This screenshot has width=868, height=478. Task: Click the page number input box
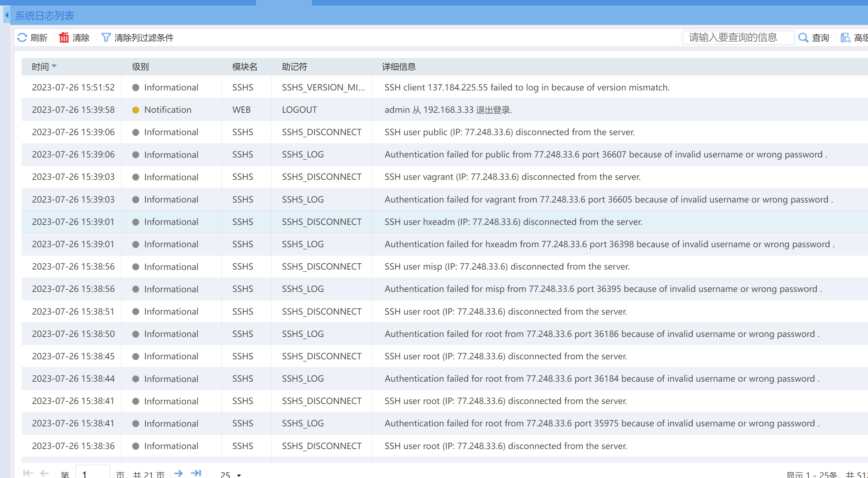92,474
